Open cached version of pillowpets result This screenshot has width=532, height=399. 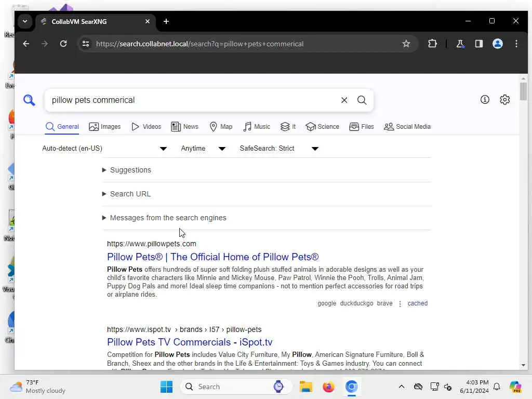[417, 303]
